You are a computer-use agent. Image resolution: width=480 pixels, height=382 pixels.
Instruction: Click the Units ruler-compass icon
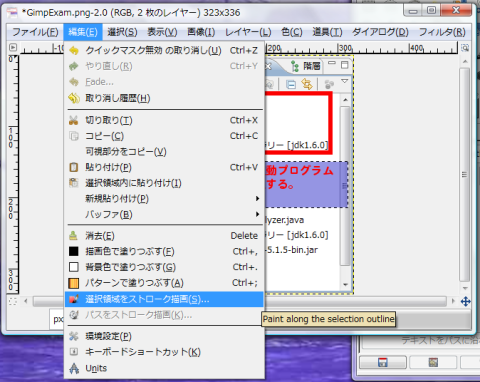pyautogui.click(x=74, y=368)
